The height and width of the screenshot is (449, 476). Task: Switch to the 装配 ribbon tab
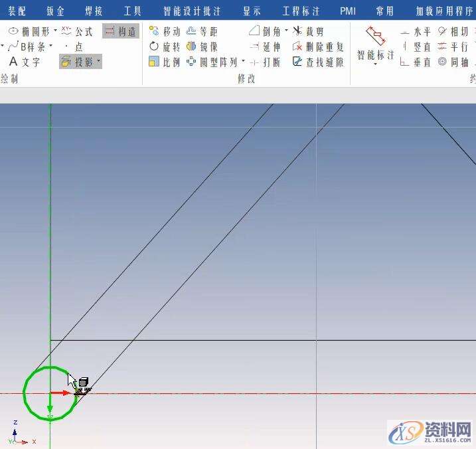coord(17,11)
